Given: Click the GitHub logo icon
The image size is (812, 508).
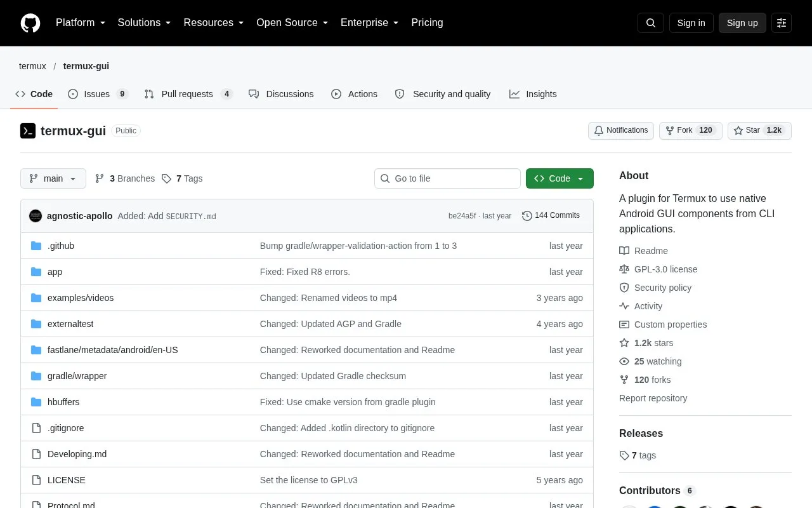Looking at the screenshot, I should click(x=30, y=23).
